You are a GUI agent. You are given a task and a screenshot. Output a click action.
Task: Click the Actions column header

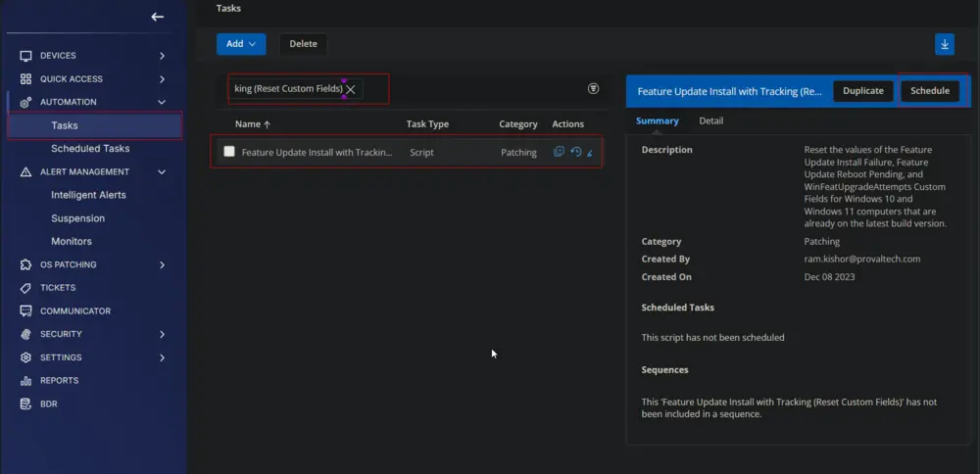(568, 124)
